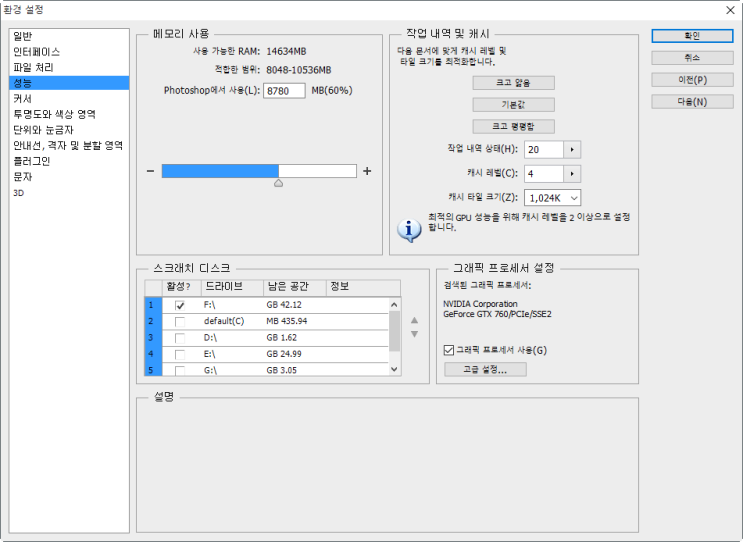Enable the E:\ scratch disk checkbox
The image size is (743, 542).
click(180, 355)
